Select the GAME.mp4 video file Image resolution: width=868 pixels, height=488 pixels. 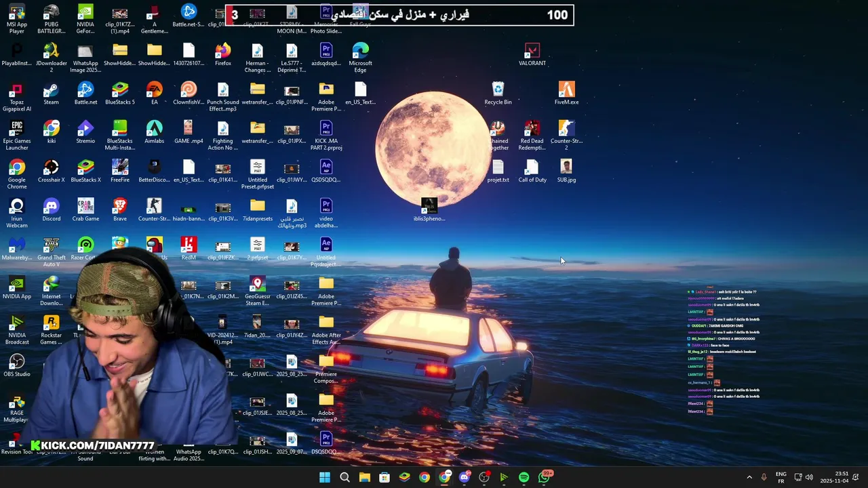click(x=189, y=132)
